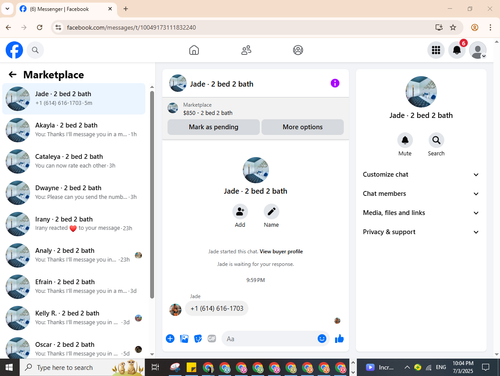Go back from Marketplace using arrow
This screenshot has height=376, width=500.
(13, 74)
